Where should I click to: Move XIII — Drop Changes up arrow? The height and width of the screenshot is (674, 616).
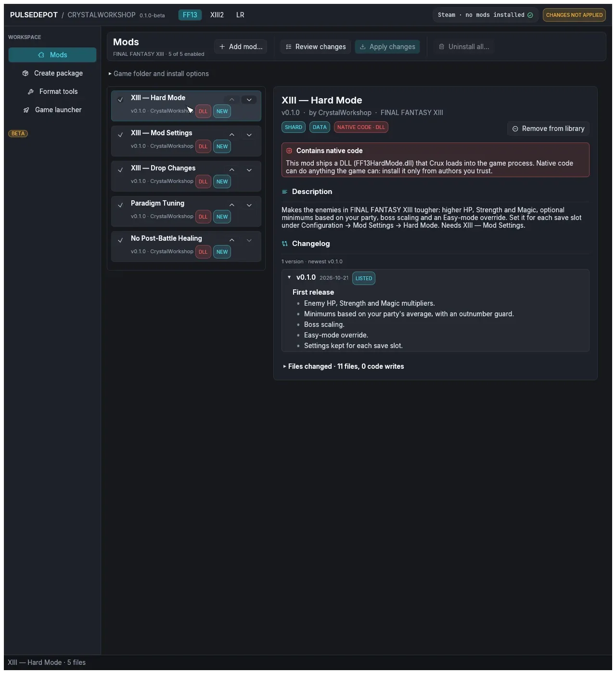click(x=232, y=170)
